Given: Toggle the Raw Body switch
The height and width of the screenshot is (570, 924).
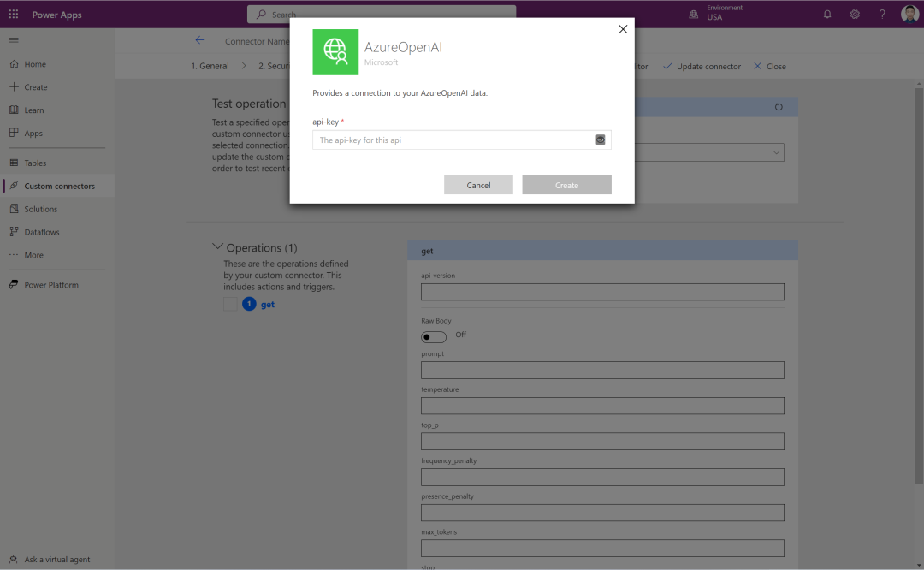Looking at the screenshot, I should pyautogui.click(x=433, y=337).
